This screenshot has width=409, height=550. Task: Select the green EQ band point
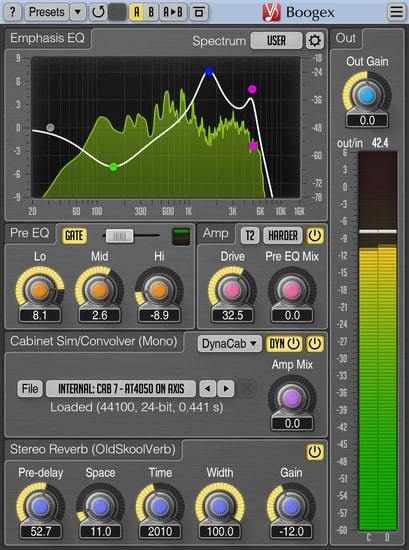(x=113, y=167)
